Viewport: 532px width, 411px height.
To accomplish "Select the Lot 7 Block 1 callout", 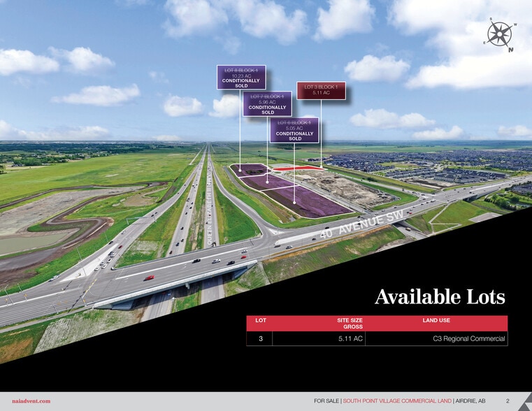I will [x=267, y=104].
